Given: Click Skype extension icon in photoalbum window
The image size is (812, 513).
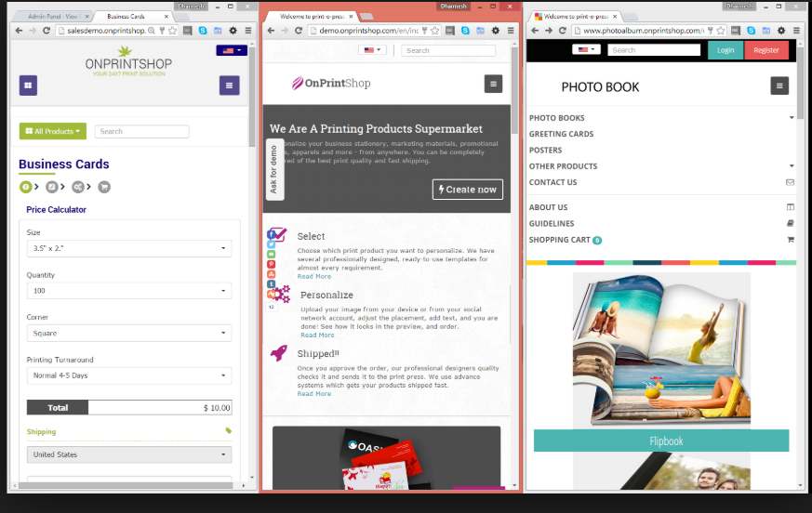Looking at the screenshot, I should [x=751, y=31].
